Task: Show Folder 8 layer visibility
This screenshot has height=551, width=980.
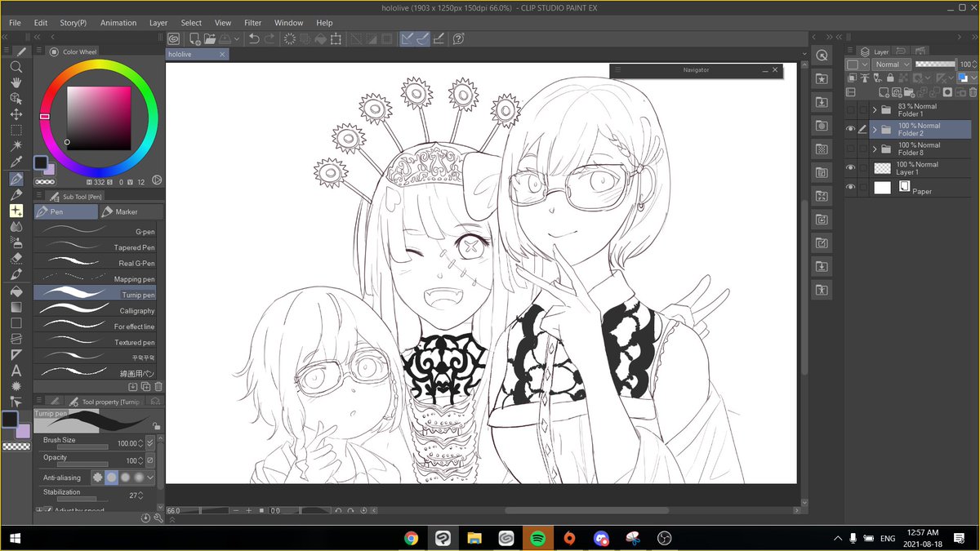Action: (x=851, y=149)
